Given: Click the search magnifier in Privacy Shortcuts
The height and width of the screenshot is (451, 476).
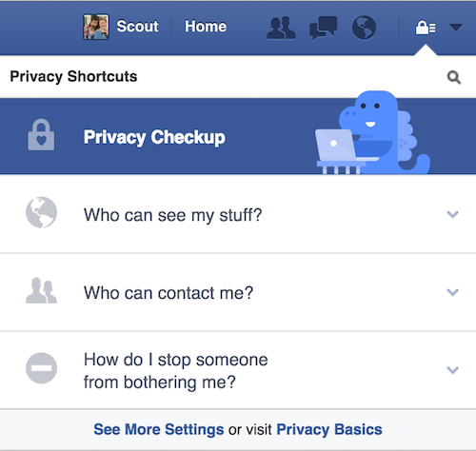Looking at the screenshot, I should pos(454,77).
